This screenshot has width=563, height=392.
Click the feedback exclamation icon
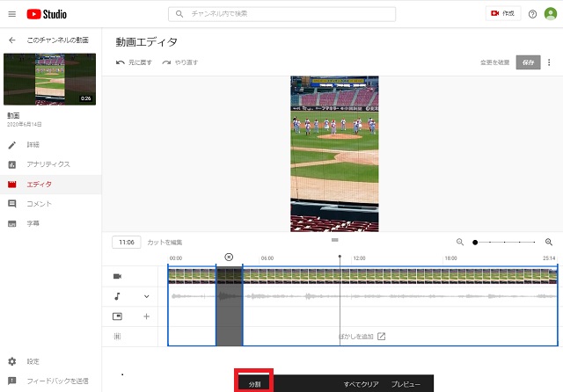[11, 381]
